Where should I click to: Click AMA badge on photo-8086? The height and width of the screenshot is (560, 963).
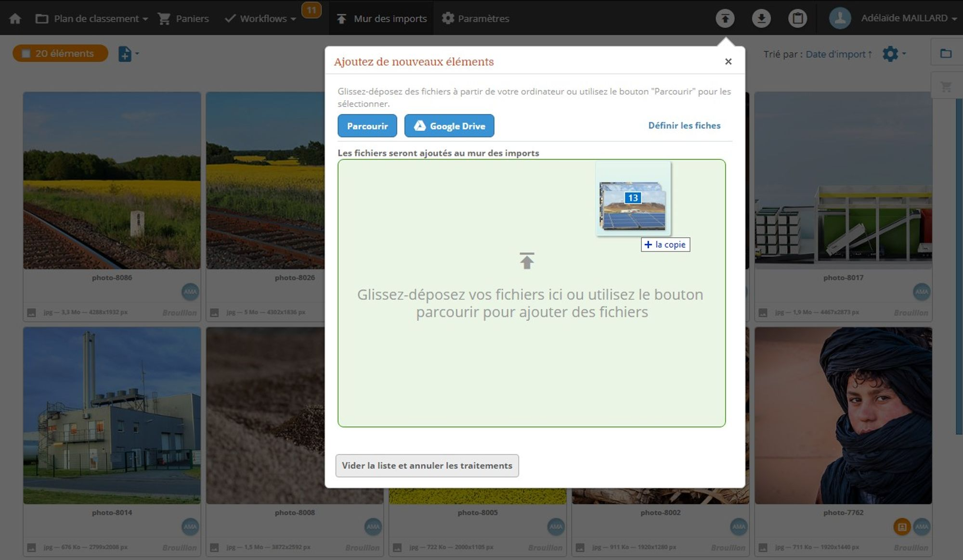190,292
